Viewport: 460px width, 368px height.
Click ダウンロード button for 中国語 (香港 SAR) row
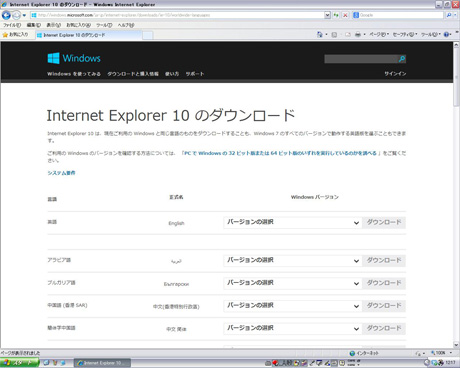[x=384, y=306]
